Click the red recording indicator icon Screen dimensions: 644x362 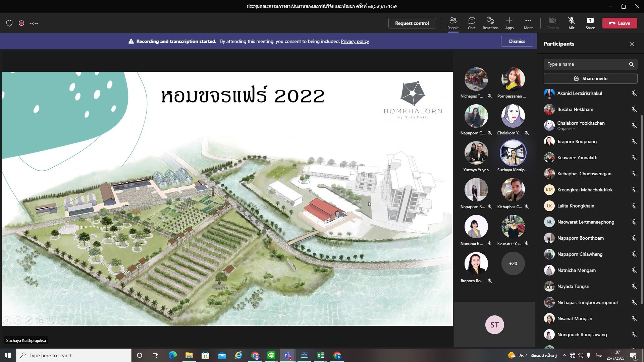click(x=21, y=23)
